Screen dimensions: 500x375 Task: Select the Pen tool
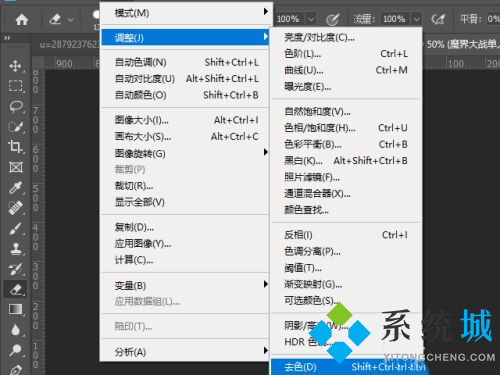coord(16,369)
